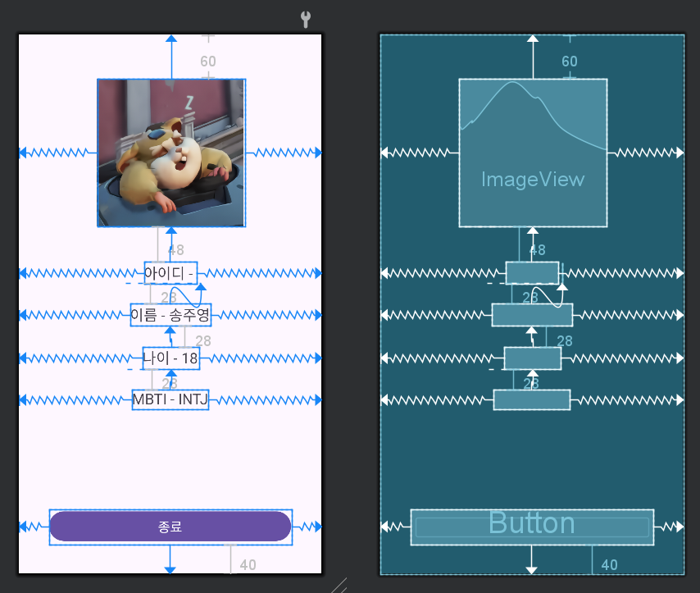The height and width of the screenshot is (593, 700).
Task: Select the Button widget in the blueprint view
Action: (x=532, y=527)
